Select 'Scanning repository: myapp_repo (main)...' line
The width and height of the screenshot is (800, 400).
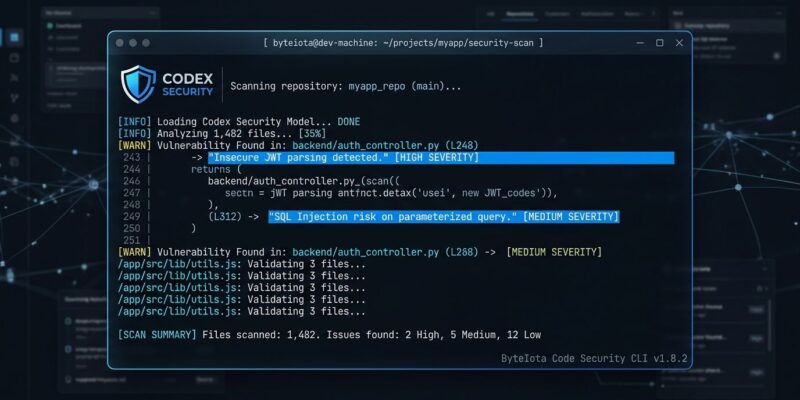point(345,86)
